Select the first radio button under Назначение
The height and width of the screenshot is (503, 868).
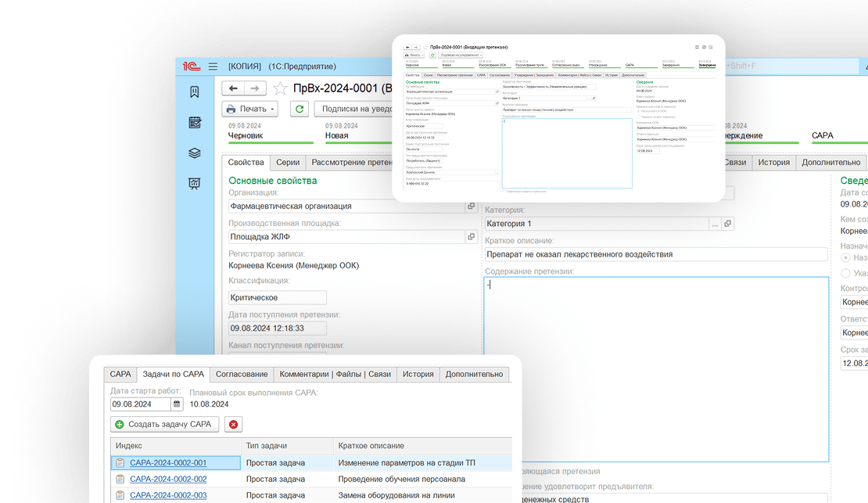[846, 257]
